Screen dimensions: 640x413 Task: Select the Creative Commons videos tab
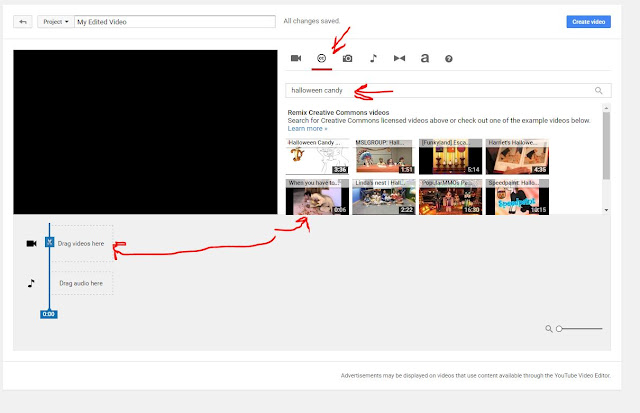click(x=322, y=58)
